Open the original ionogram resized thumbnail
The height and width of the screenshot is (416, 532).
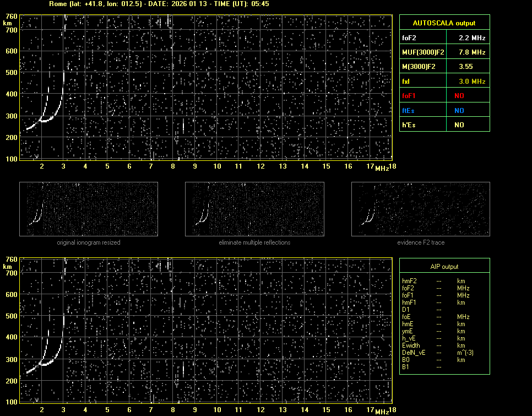pyautogui.click(x=89, y=209)
